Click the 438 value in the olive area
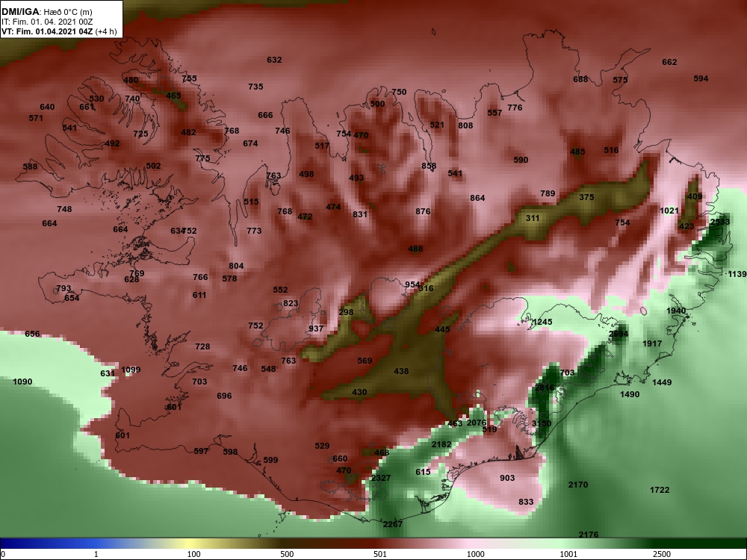747x560 pixels. pos(401,371)
